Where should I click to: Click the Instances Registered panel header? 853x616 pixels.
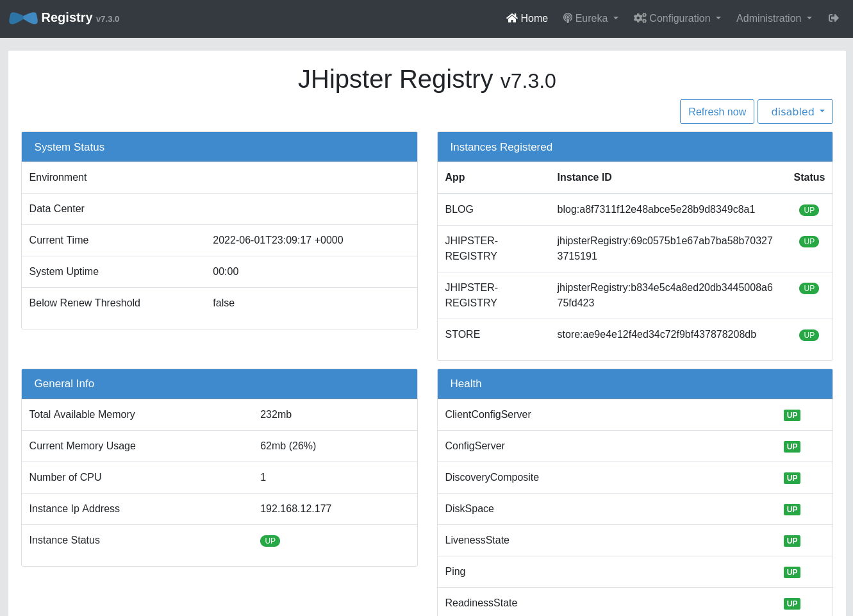(x=634, y=147)
